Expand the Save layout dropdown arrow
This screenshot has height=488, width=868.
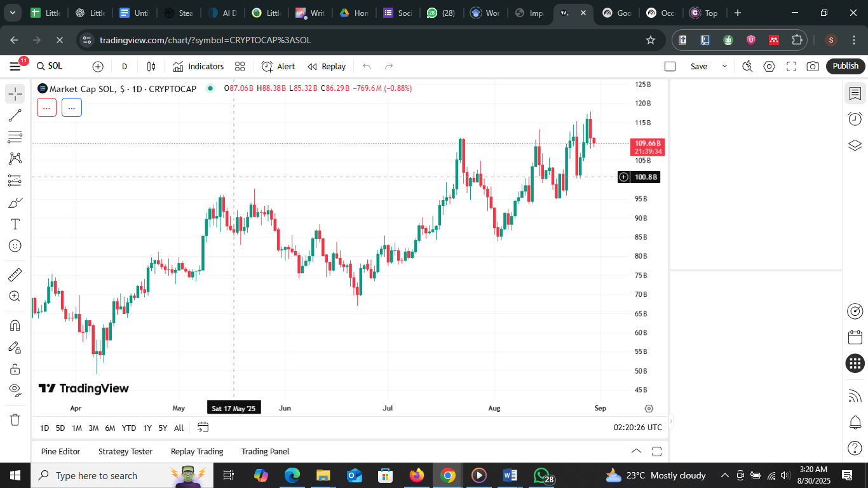[724, 66]
